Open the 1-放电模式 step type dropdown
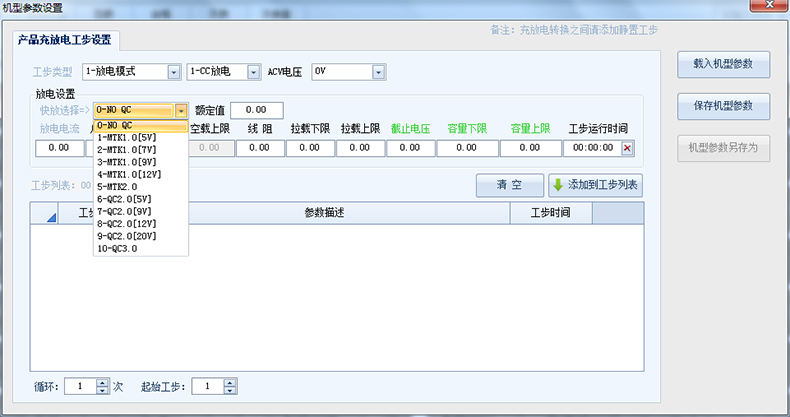The width and height of the screenshot is (790, 417). [x=174, y=72]
